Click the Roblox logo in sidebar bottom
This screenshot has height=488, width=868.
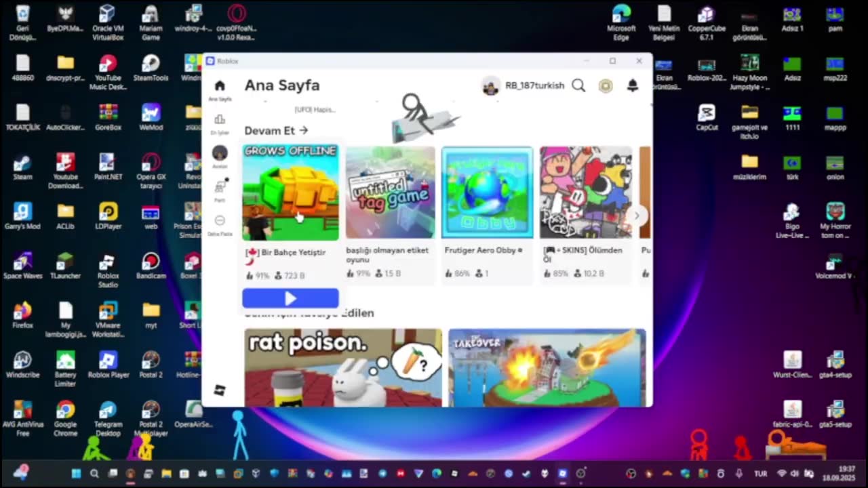point(220,390)
